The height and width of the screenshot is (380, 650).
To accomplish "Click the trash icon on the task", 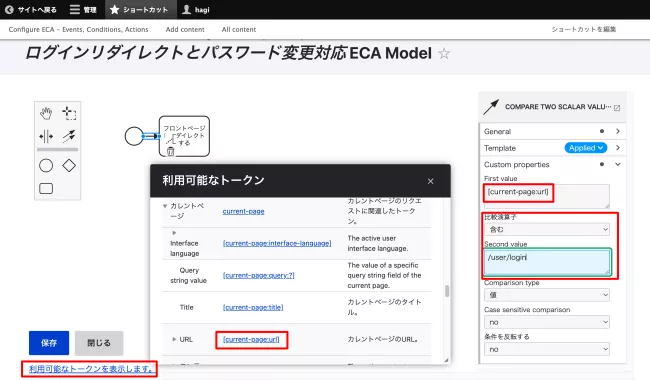I will coord(170,152).
